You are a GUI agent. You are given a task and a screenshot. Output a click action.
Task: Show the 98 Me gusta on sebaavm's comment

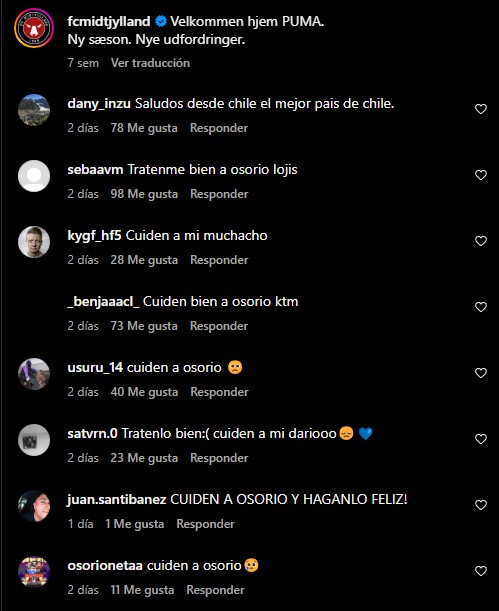pyautogui.click(x=144, y=194)
